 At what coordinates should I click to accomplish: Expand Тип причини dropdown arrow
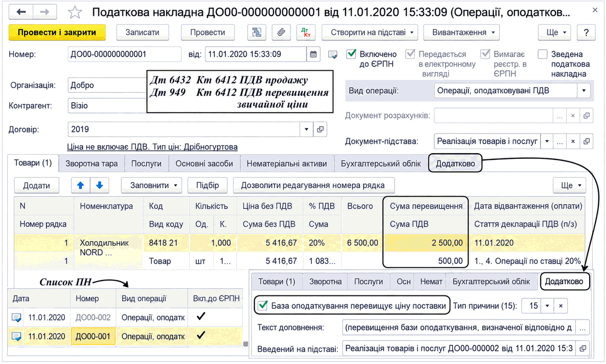[547, 306]
